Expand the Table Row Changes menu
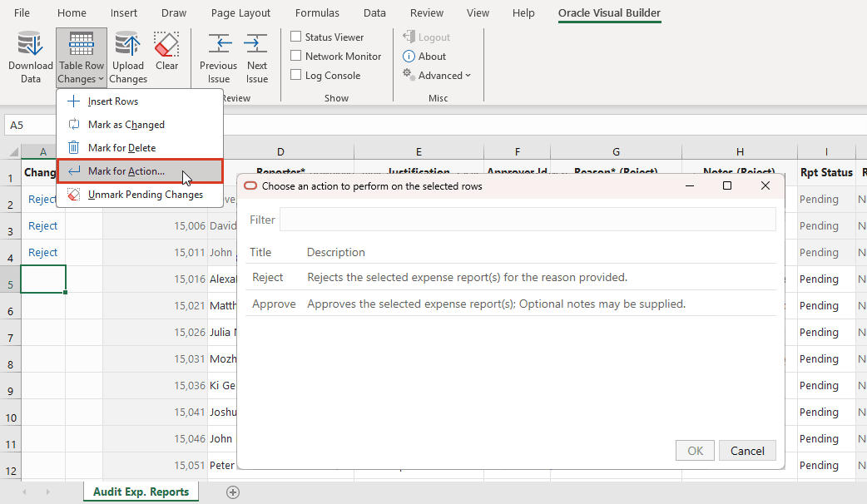This screenshot has height=504, width=867. (81, 56)
